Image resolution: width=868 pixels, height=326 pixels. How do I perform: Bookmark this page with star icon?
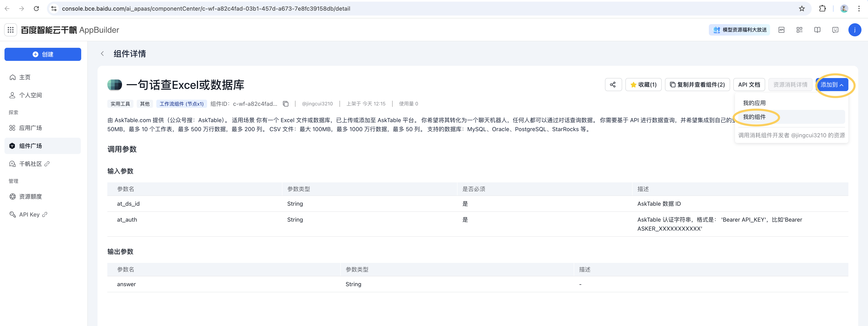[x=802, y=9]
